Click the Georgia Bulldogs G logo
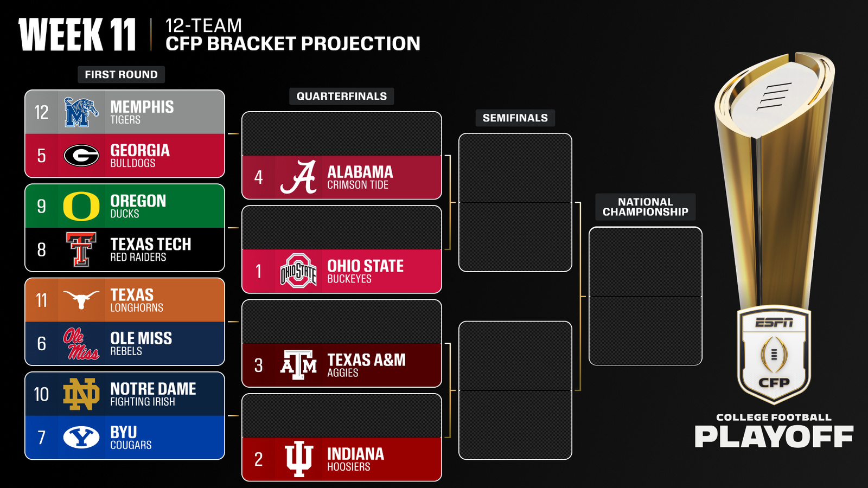The image size is (868, 488). (81, 156)
